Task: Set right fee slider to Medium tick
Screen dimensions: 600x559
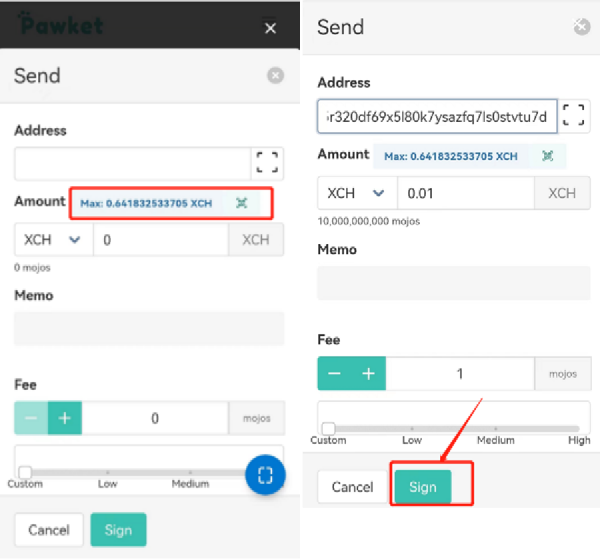Action: pos(496,429)
